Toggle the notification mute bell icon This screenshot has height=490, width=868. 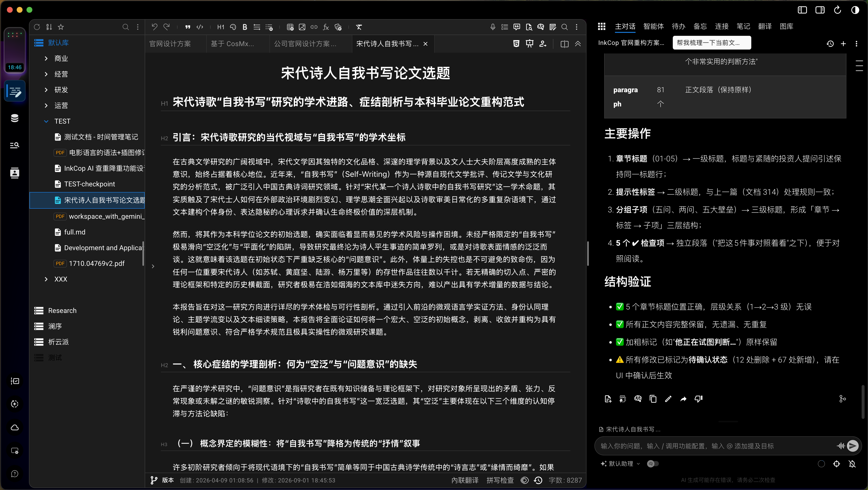click(852, 464)
